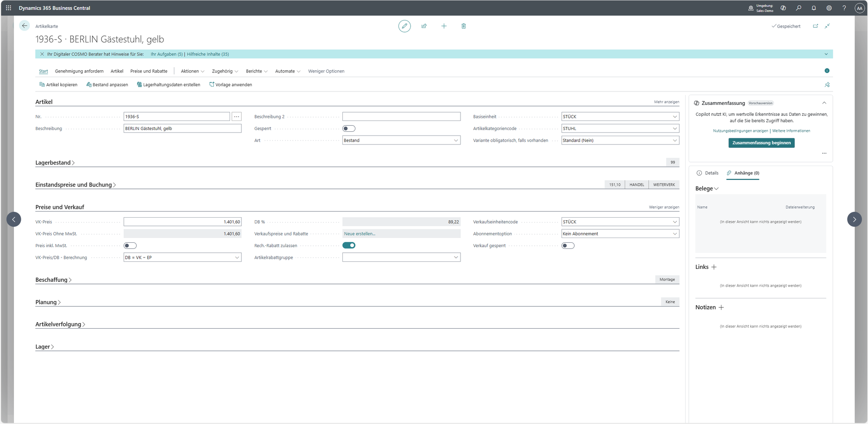The width and height of the screenshot is (868, 424).
Task: Go back with the arrow icon
Action: (24, 26)
